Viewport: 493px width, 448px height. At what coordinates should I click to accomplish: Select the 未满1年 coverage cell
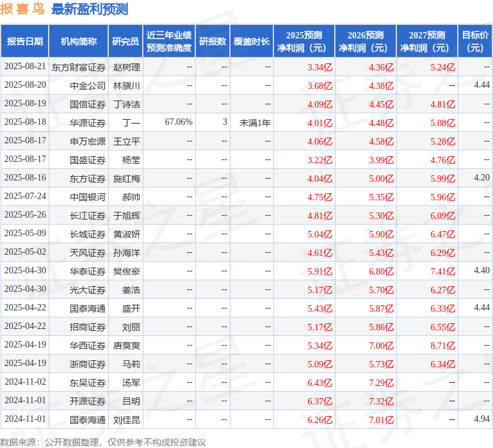point(255,122)
